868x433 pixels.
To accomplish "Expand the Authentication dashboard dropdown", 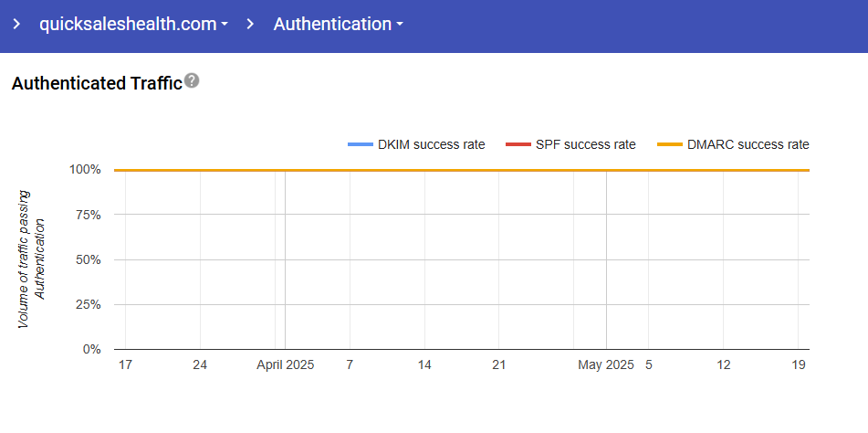I will pyautogui.click(x=338, y=25).
